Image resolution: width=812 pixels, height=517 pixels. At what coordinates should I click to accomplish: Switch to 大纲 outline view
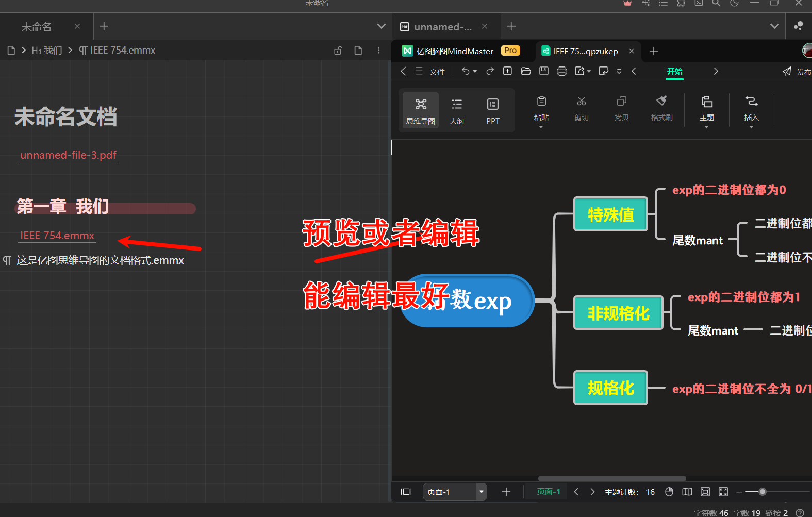click(456, 110)
